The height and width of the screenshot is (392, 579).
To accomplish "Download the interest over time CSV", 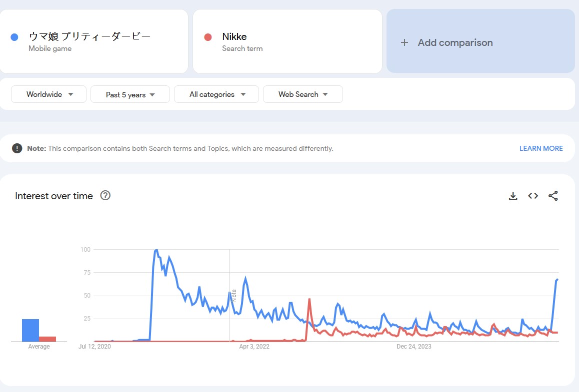I will (x=513, y=196).
